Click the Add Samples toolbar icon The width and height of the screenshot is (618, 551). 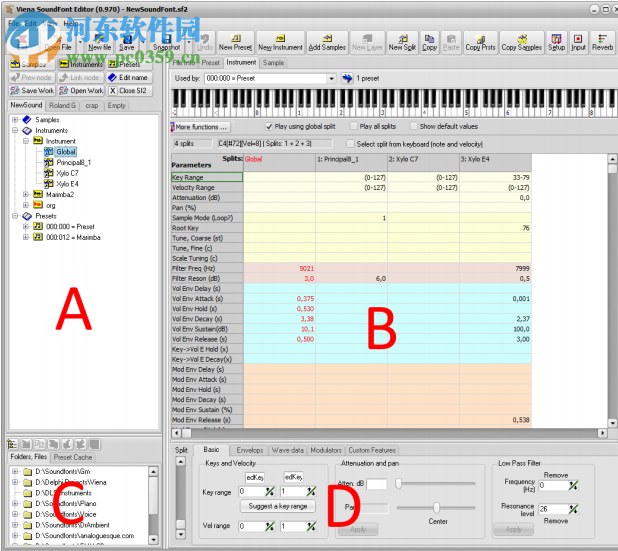(x=327, y=43)
